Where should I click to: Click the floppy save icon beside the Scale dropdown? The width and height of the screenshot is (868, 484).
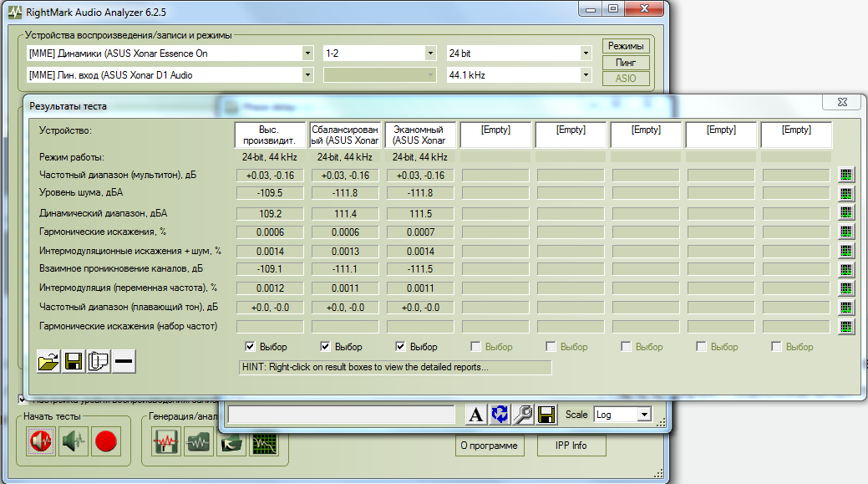[546, 415]
